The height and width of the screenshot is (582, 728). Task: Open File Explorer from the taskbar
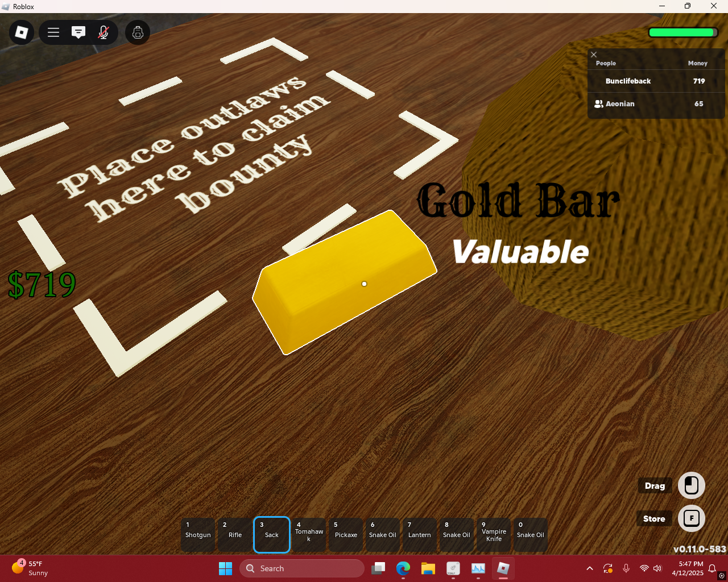pyautogui.click(x=428, y=568)
